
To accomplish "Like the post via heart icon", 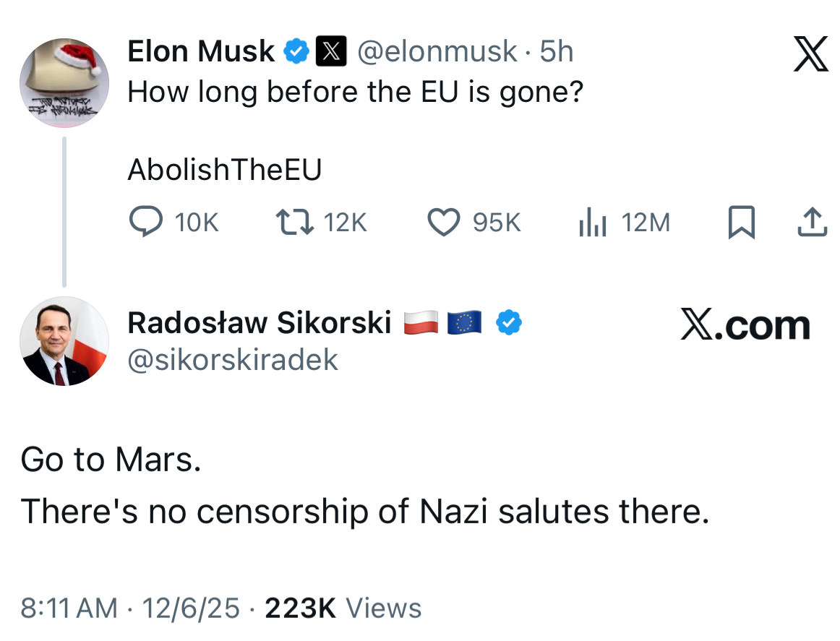I will [445, 223].
